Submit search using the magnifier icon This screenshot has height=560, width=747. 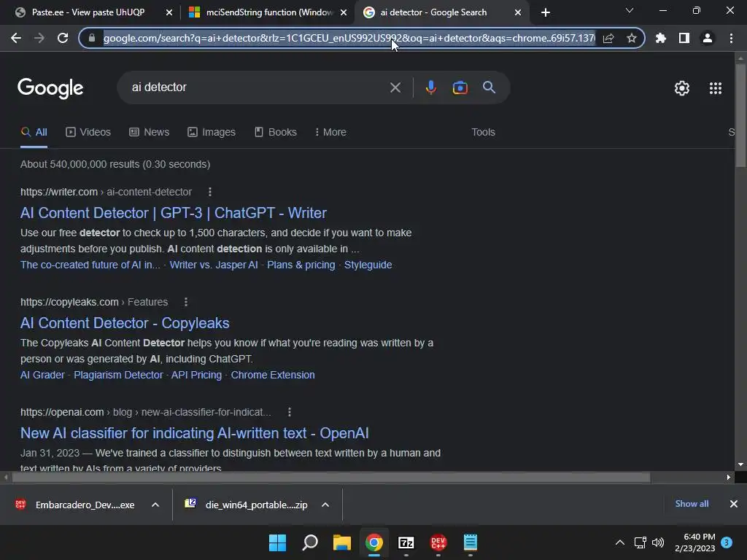pyautogui.click(x=489, y=87)
